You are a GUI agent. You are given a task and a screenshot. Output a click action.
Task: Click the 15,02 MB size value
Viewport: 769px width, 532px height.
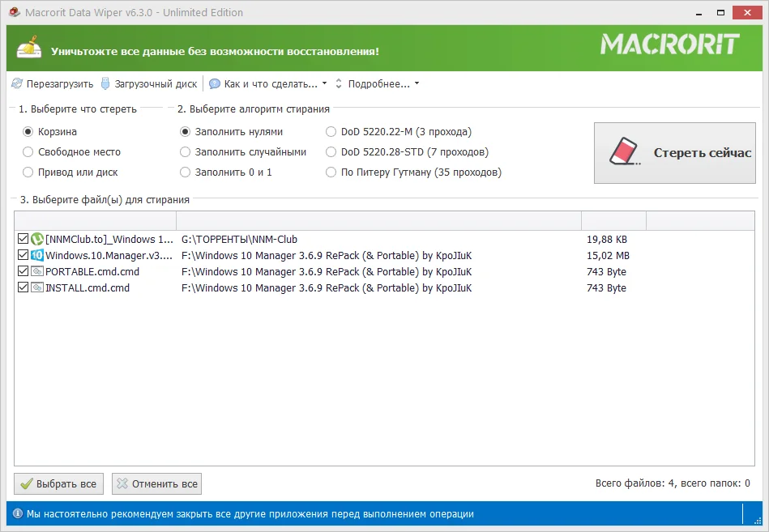608,256
